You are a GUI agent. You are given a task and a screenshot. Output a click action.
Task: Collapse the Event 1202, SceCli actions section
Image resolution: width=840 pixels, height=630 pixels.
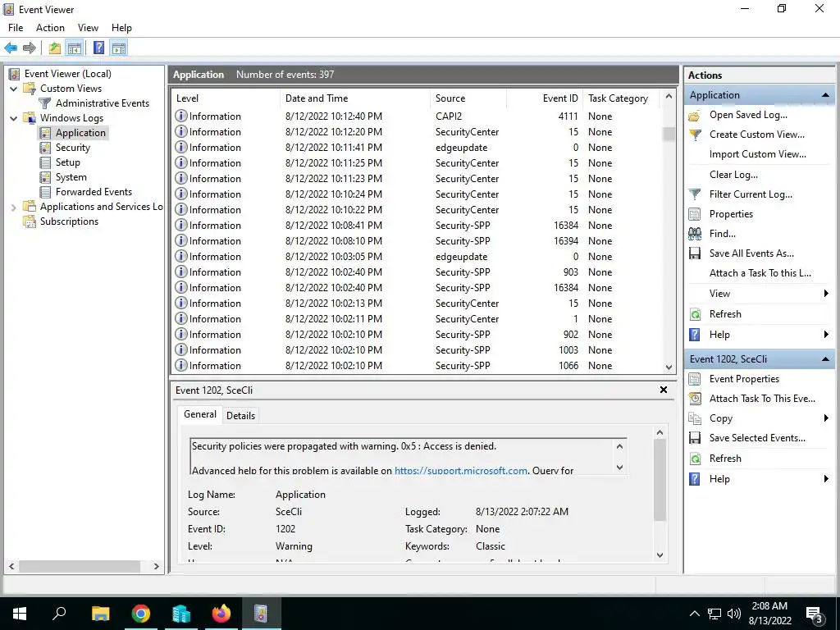click(x=825, y=359)
